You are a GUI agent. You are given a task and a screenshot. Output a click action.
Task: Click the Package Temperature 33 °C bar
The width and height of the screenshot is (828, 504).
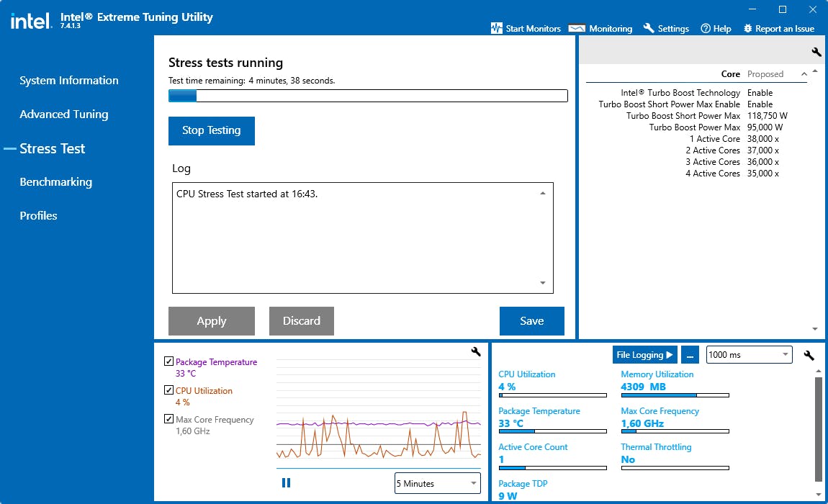pos(552,431)
